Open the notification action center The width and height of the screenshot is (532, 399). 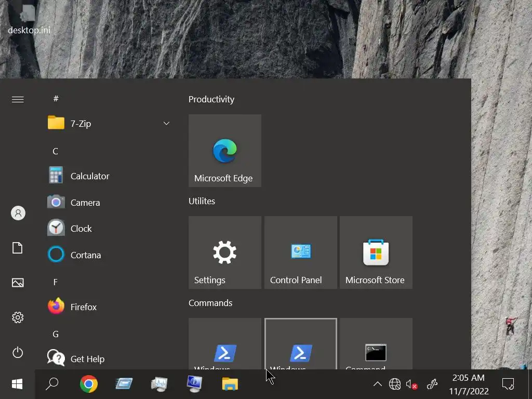(508, 384)
